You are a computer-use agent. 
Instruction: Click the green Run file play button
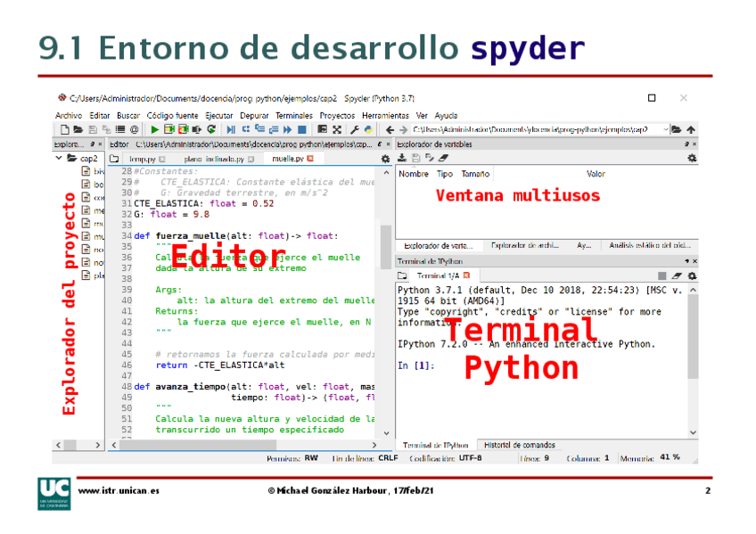(x=155, y=129)
